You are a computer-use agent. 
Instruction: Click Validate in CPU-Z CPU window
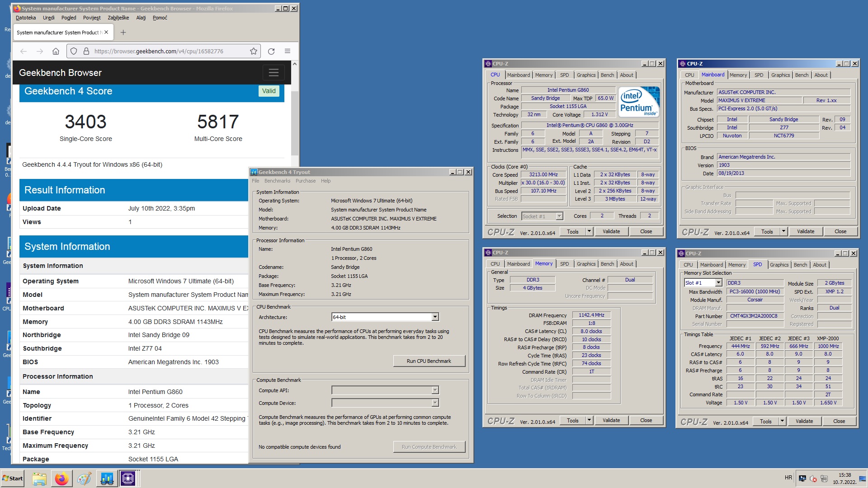(611, 231)
